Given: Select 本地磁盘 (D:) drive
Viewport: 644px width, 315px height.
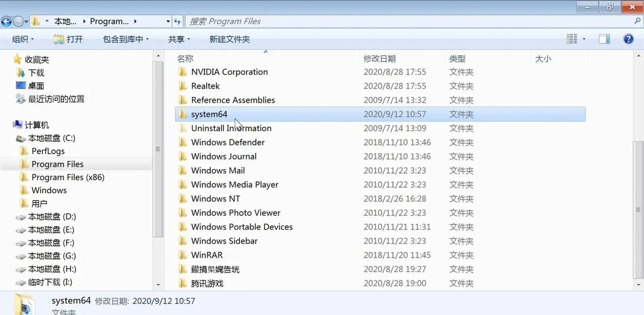Looking at the screenshot, I should pos(46,216).
